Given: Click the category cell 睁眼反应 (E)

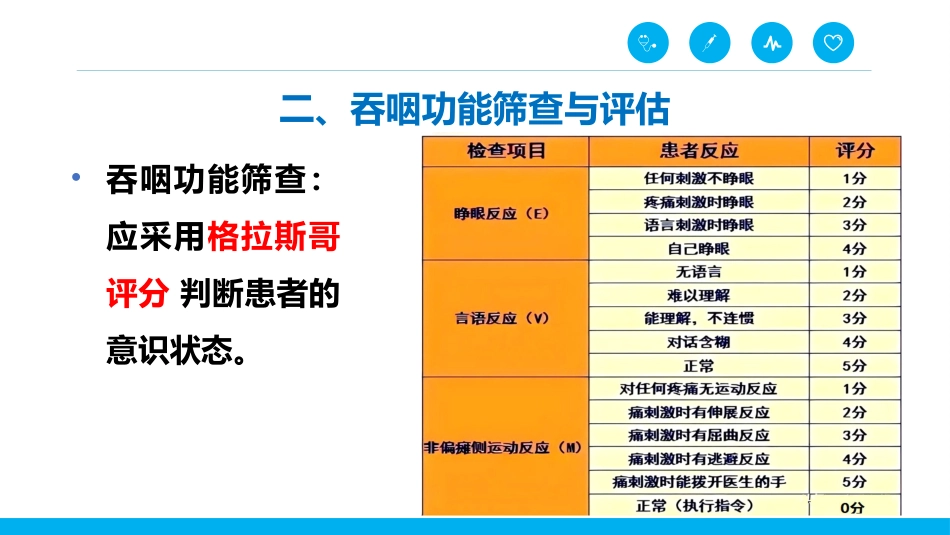Looking at the screenshot, I should tap(506, 213).
